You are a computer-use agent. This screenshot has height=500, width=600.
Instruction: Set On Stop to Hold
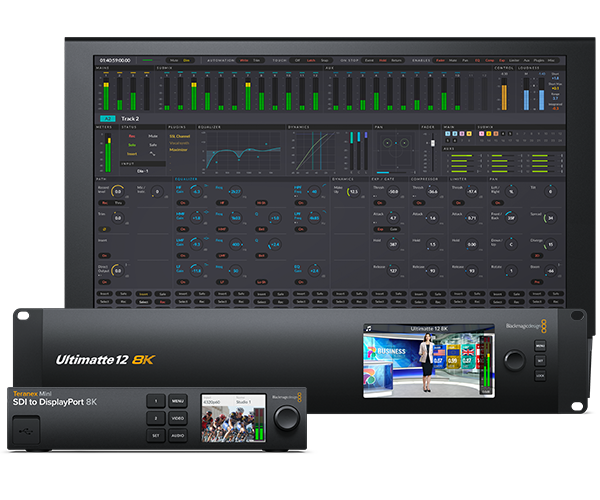click(x=383, y=60)
